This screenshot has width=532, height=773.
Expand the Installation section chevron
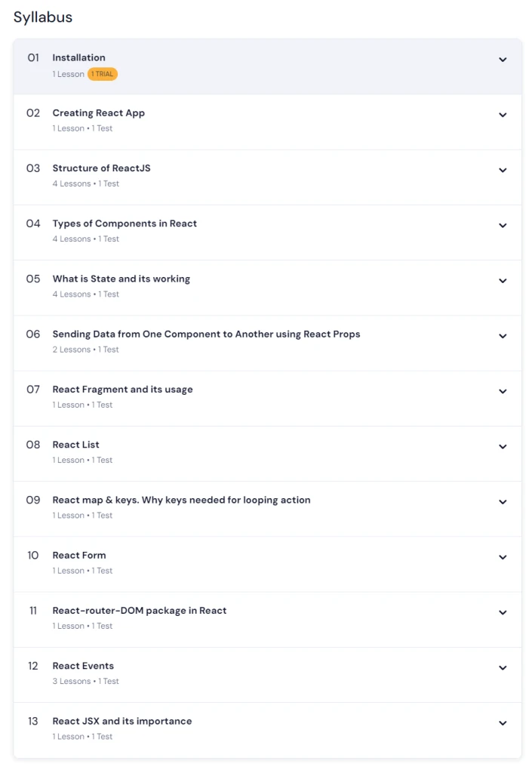(x=503, y=60)
